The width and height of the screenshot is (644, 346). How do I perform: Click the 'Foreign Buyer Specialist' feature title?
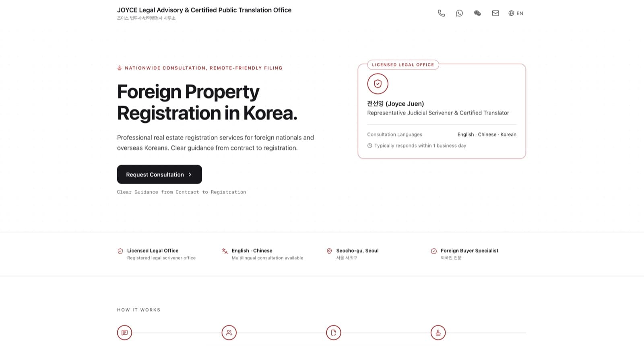(469, 251)
